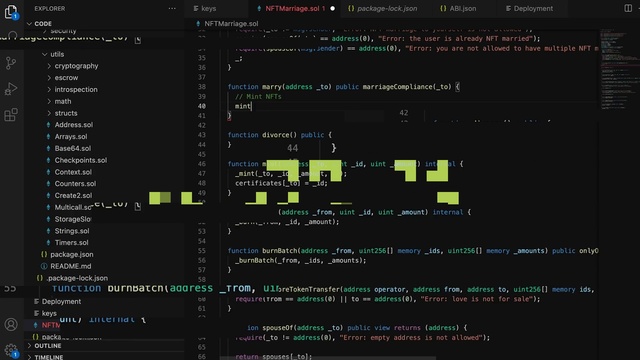640x360 pixels.
Task: Click line number 43 in gutter
Action: (202, 135)
